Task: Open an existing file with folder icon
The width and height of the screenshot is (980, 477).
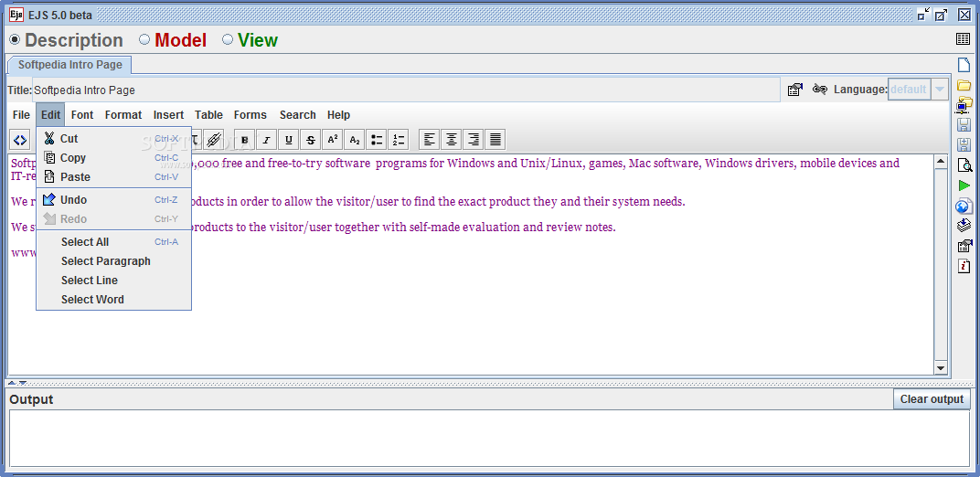Action: tap(964, 85)
